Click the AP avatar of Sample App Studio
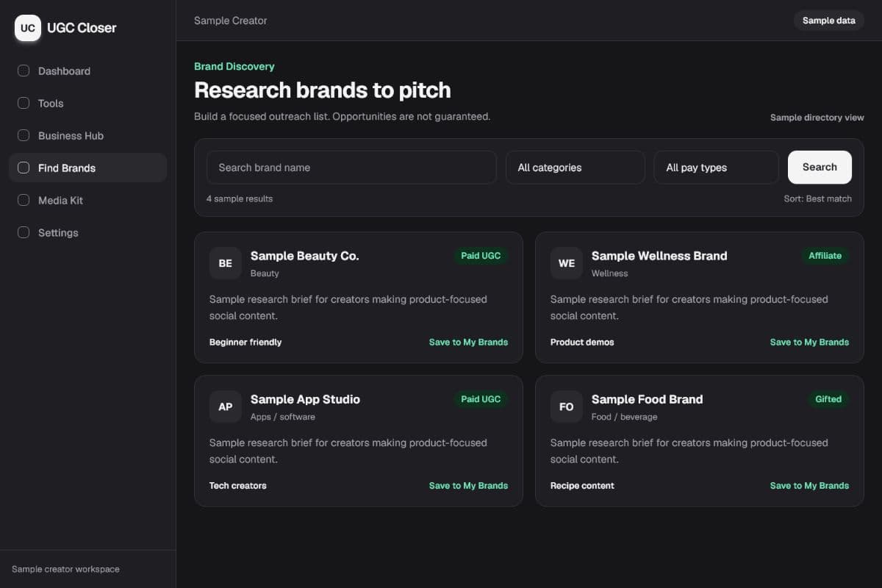This screenshot has height=588, width=882. pos(226,406)
